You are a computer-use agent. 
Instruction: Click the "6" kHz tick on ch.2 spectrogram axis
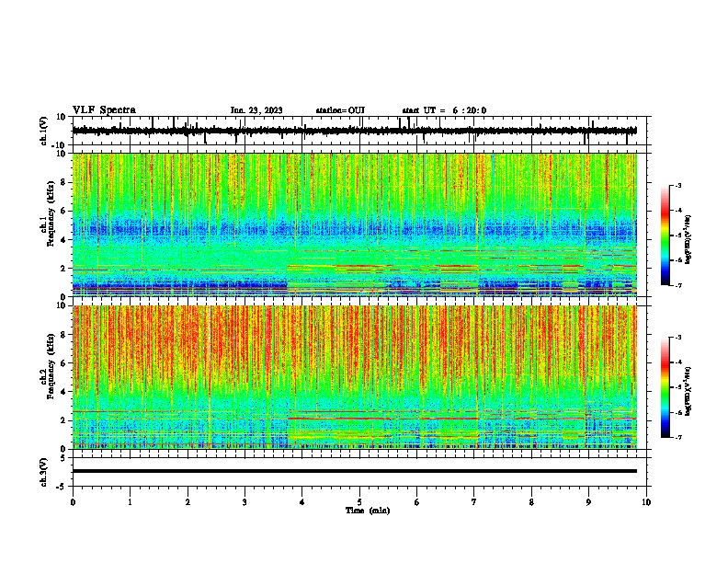pyautogui.click(x=63, y=362)
